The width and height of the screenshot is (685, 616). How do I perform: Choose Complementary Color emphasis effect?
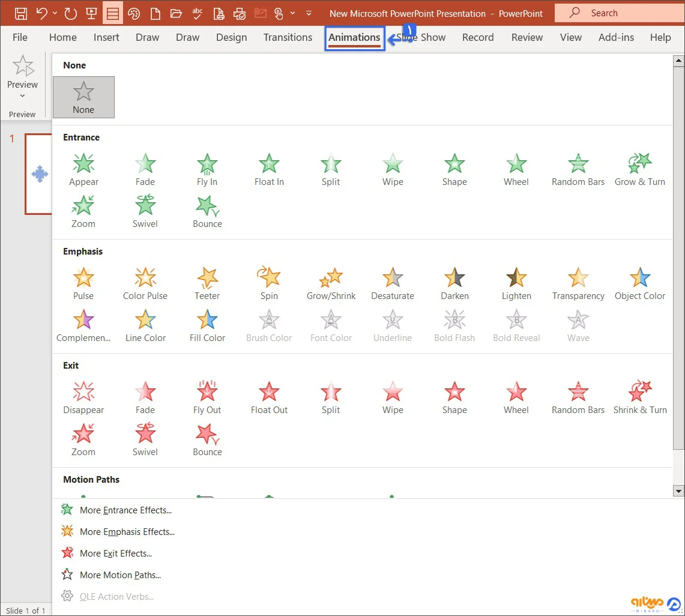[x=83, y=326]
